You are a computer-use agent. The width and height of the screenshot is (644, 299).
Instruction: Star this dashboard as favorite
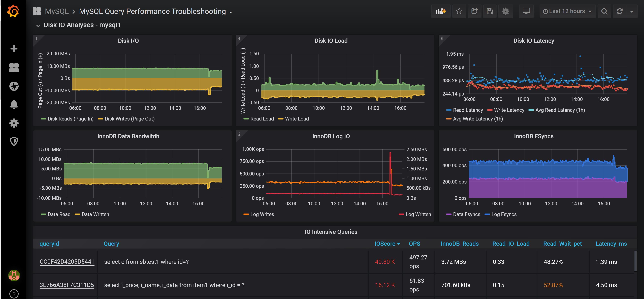(459, 11)
